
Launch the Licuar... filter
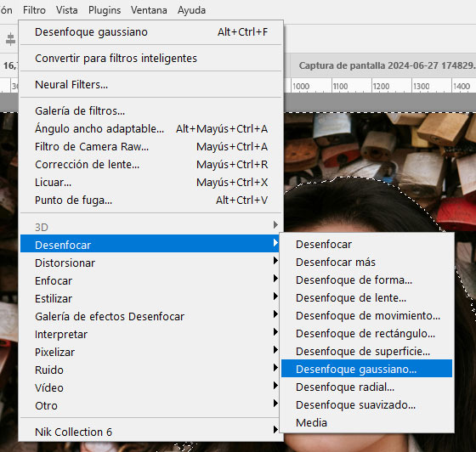click(x=151, y=183)
